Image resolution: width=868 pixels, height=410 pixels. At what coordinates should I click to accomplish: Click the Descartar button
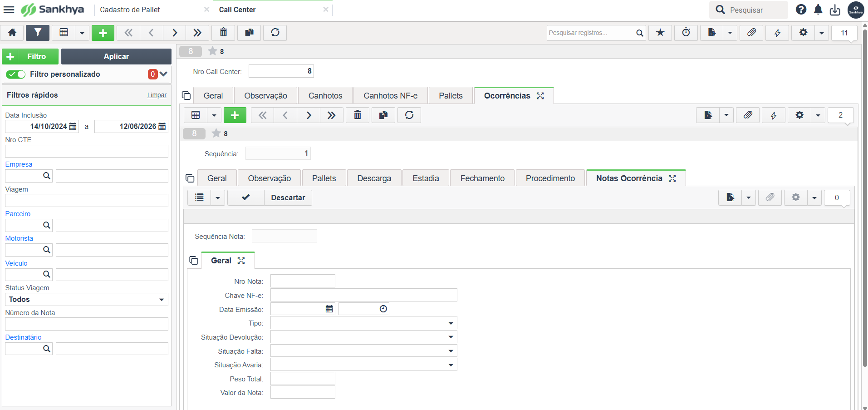[x=288, y=198]
